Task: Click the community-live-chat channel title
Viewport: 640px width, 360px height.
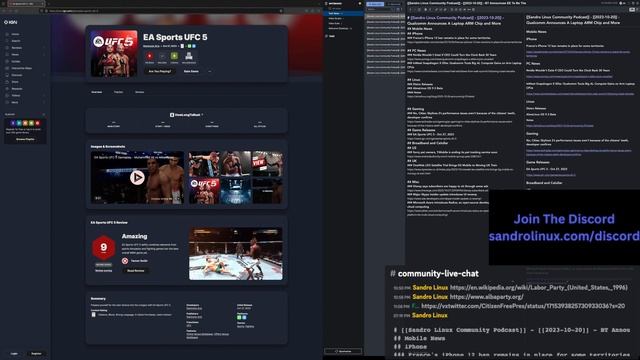Action: tap(438, 273)
